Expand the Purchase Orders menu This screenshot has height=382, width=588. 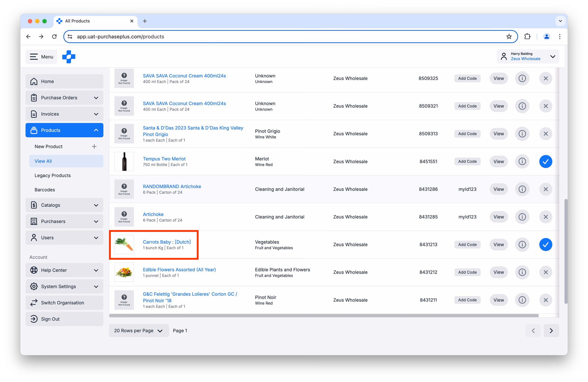(64, 98)
